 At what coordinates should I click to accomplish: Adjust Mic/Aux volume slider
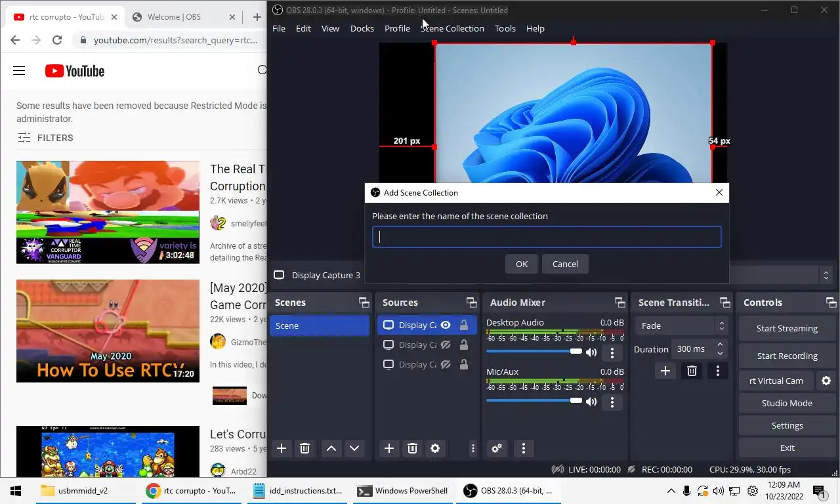[x=534, y=401]
